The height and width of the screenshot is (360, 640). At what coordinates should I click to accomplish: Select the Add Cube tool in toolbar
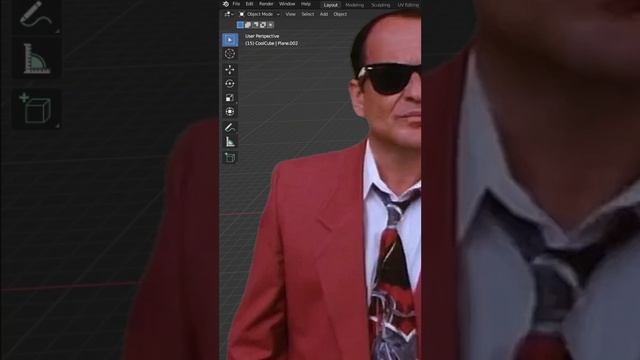pyautogui.click(x=230, y=158)
